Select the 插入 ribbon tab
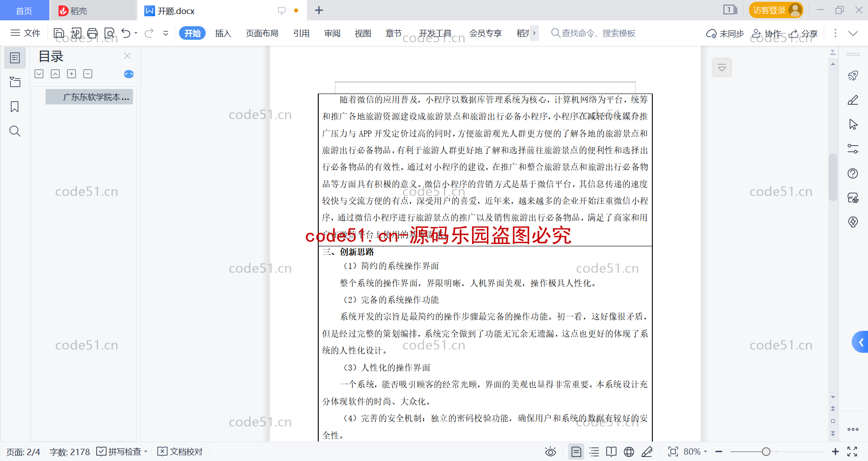 pos(223,33)
